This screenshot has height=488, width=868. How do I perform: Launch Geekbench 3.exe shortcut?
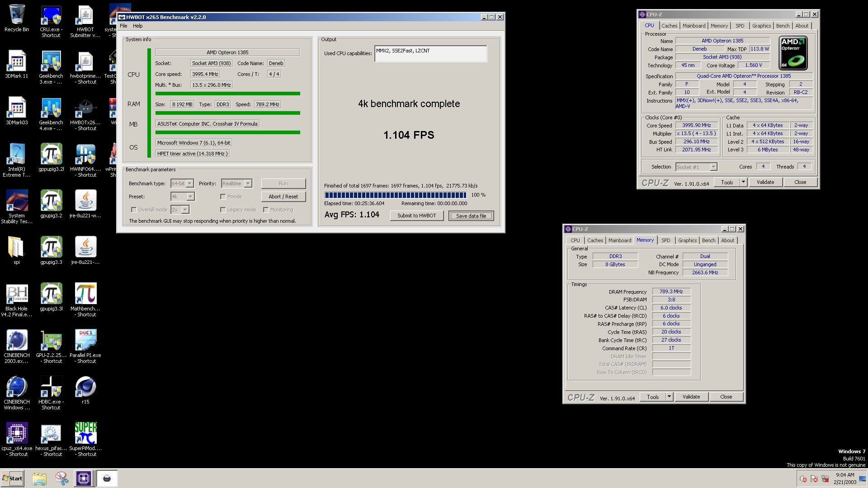[51, 68]
